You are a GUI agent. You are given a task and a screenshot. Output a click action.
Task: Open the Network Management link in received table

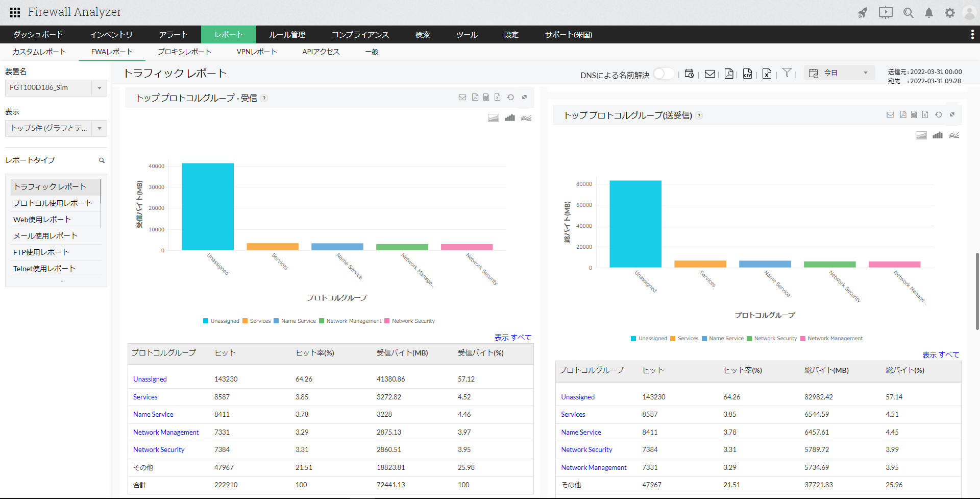[x=166, y=432]
